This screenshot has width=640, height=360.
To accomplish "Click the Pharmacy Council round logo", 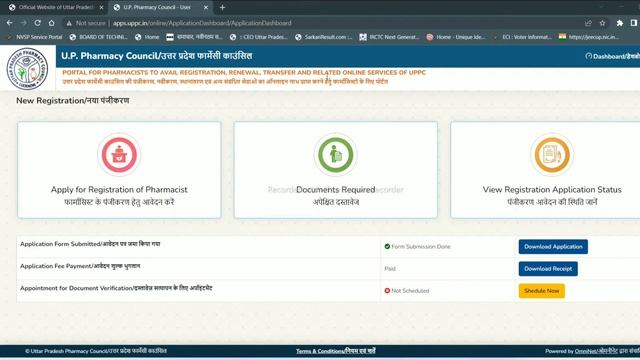I will point(27,69).
